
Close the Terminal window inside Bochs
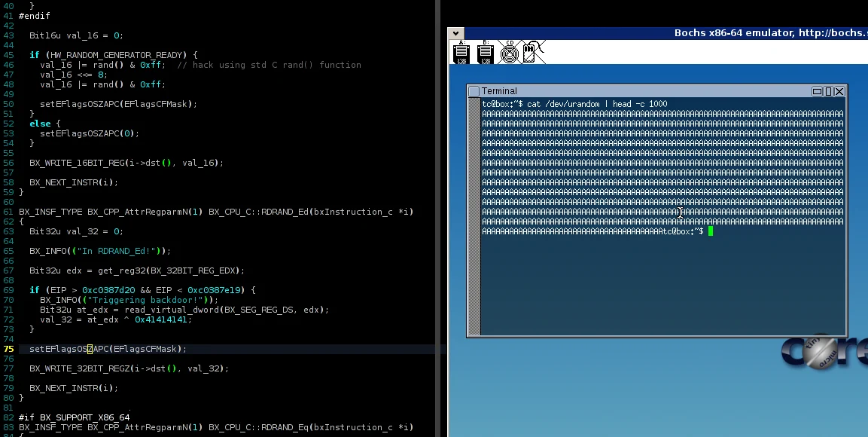click(839, 91)
